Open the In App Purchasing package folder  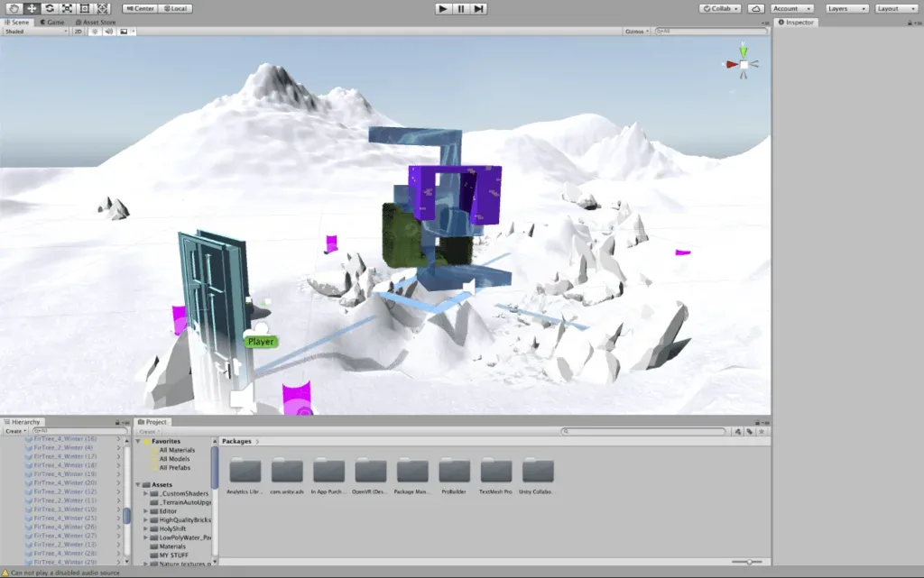(328, 475)
